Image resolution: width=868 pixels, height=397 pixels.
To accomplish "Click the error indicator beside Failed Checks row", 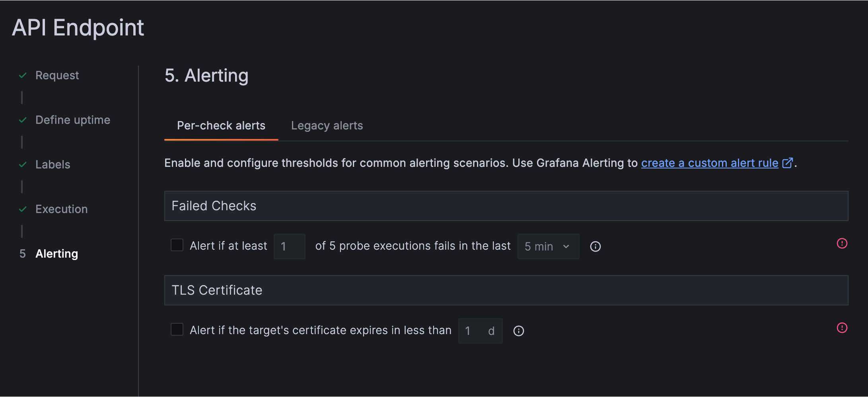I will coord(843,243).
